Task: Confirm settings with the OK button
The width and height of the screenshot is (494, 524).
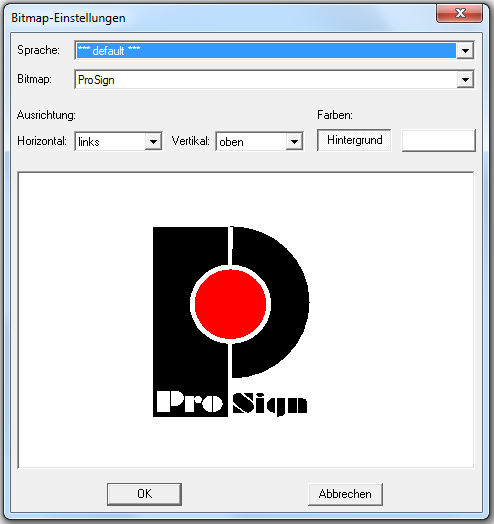Action: pyautogui.click(x=144, y=494)
